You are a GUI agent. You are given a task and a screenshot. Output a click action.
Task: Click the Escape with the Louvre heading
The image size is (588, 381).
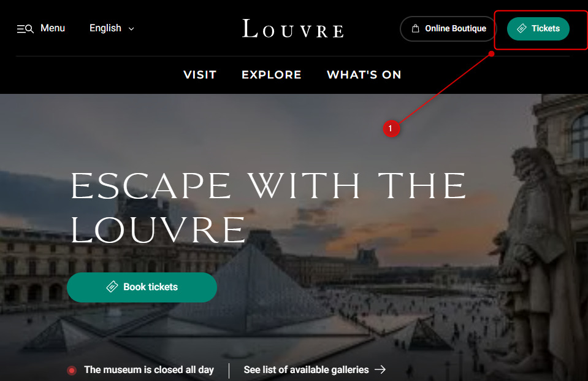(x=268, y=207)
